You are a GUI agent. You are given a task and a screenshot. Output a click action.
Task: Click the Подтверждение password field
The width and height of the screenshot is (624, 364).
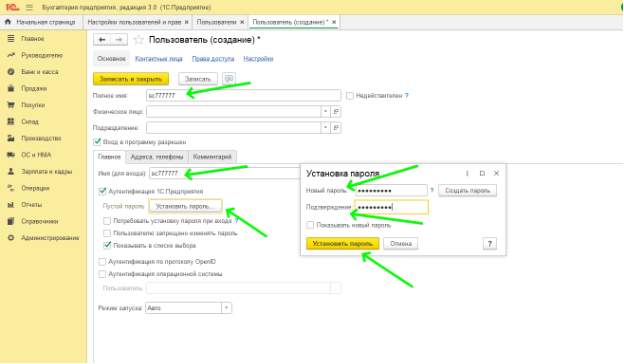[x=392, y=207]
